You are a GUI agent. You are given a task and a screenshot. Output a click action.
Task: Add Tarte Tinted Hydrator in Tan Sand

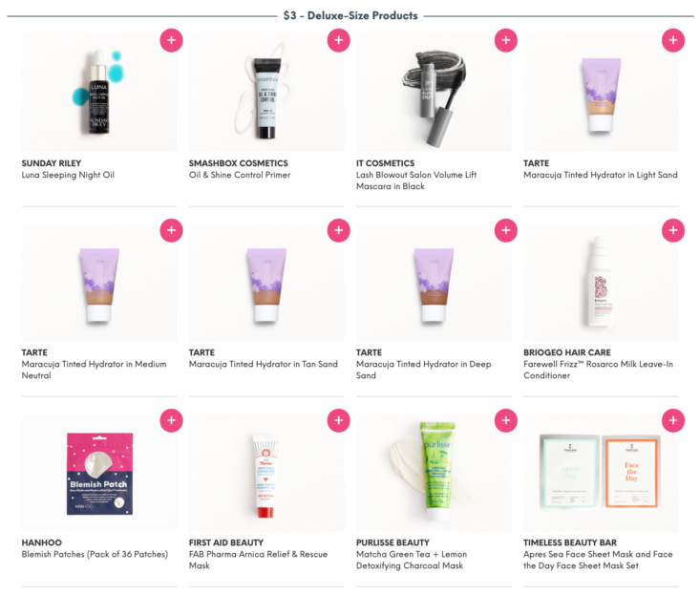[x=338, y=230]
